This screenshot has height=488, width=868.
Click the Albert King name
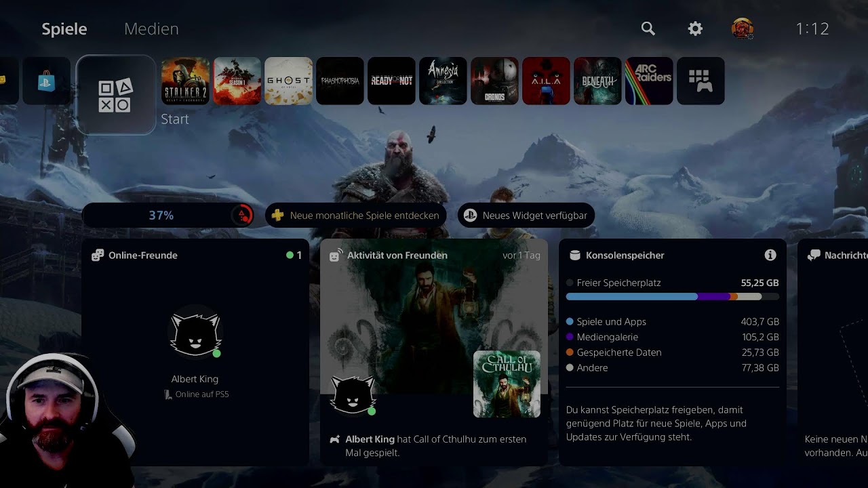click(x=195, y=379)
